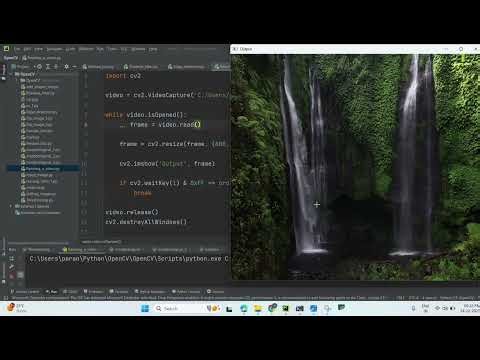The height and width of the screenshot is (360, 480).
Task: Select the highlighted Running_a_video.py file
Action: pyautogui.click(x=43, y=169)
